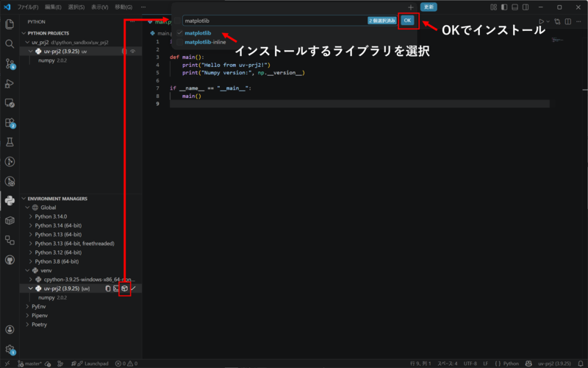Open the 表示(V) menu

coord(99,7)
